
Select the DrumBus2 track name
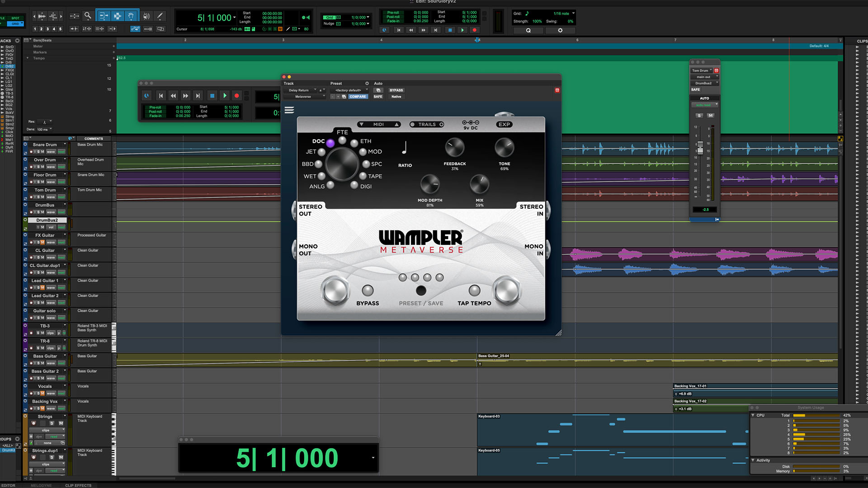(47, 220)
